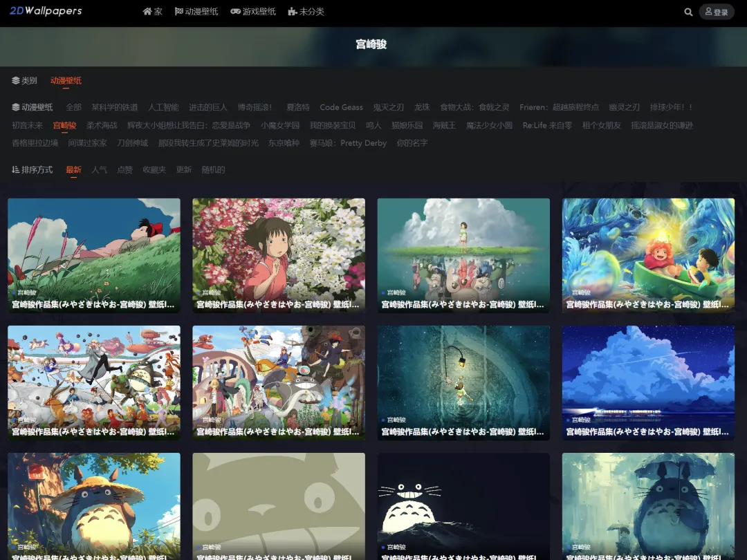747x560 pixels.
Task: Filter by 某科学的铁道
Action: pyautogui.click(x=114, y=107)
